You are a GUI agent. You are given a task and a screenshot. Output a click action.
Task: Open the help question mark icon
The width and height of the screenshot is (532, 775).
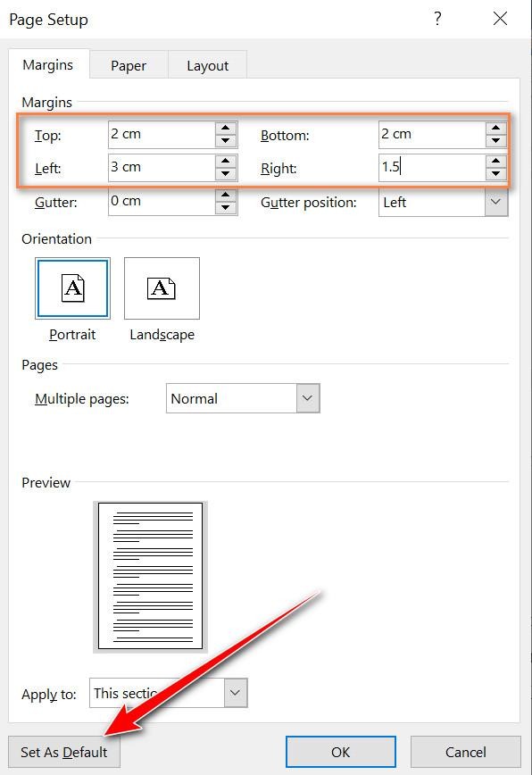[437, 19]
